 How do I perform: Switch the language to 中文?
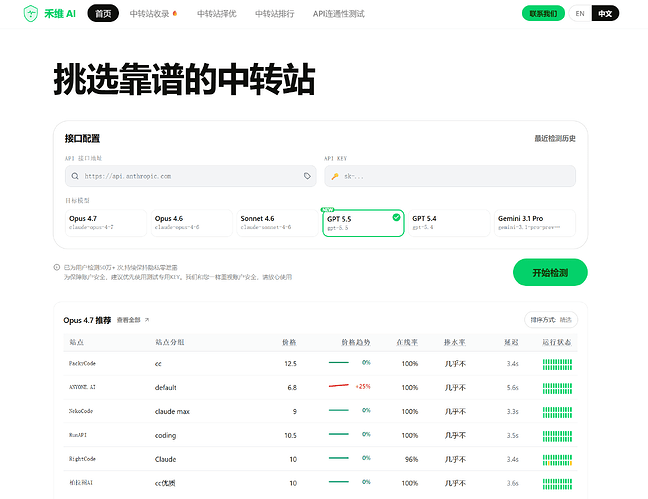(x=605, y=14)
